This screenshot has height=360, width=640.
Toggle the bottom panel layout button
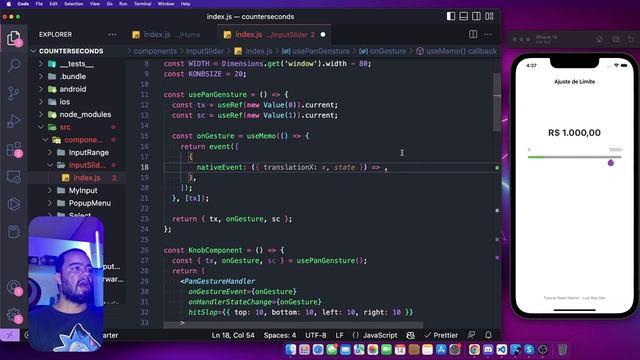(464, 16)
